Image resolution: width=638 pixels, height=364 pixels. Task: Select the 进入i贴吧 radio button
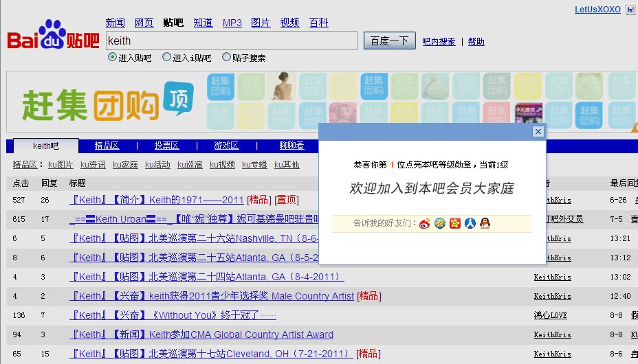(166, 57)
